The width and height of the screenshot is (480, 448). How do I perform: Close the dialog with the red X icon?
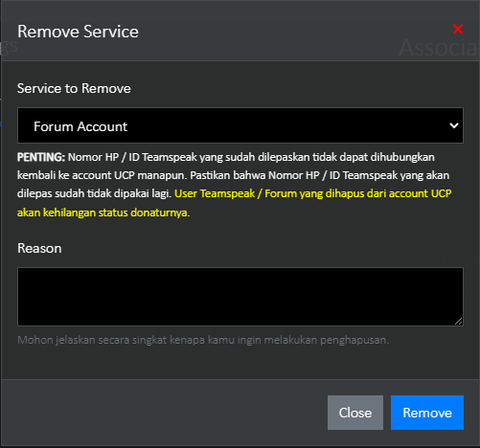point(458,29)
